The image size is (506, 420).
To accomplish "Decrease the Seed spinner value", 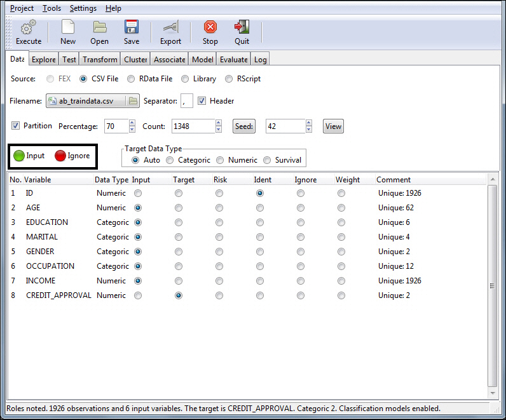I will pos(309,130).
